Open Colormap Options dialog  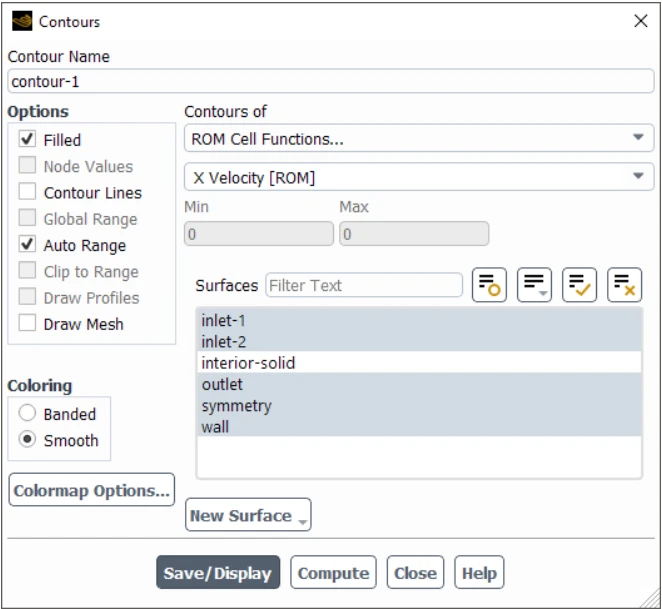(91, 491)
